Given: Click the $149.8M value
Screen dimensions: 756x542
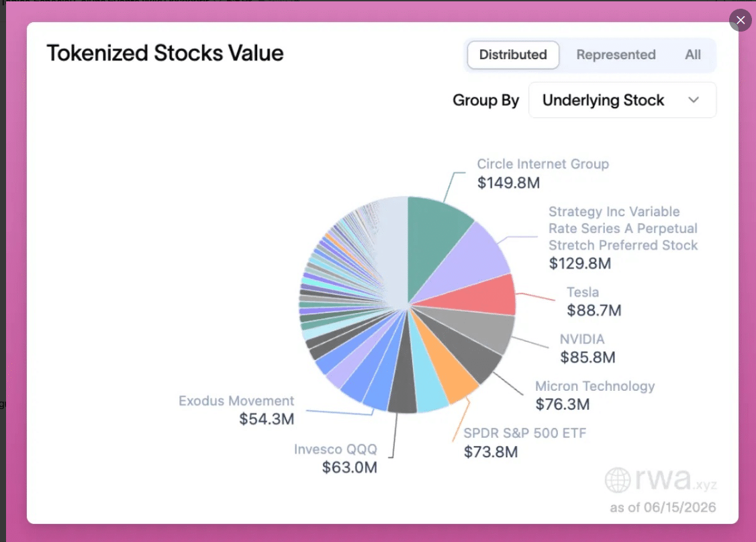Looking at the screenshot, I should 508,183.
